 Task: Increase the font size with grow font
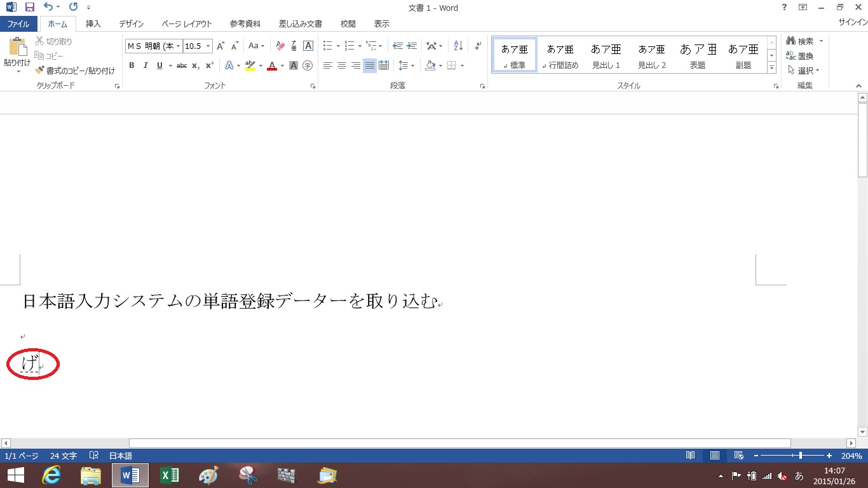point(220,46)
